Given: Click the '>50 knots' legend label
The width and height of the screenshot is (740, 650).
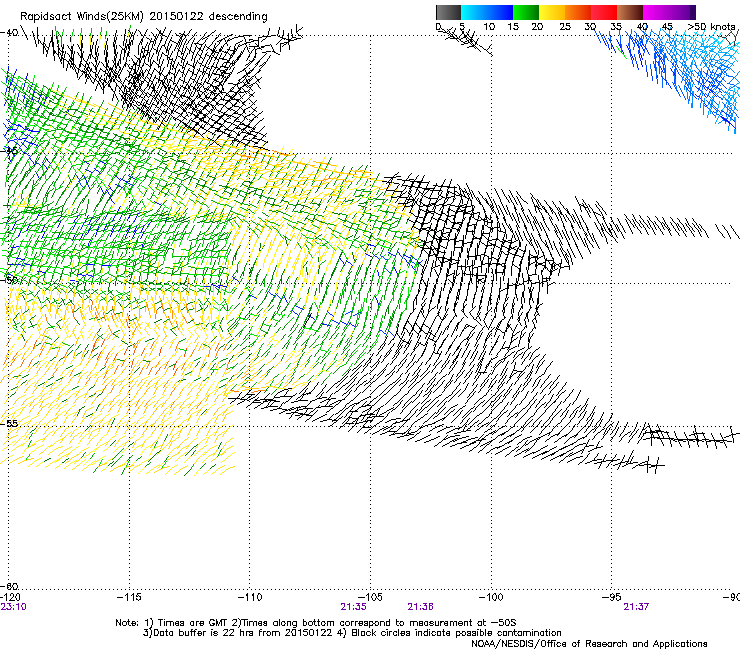Looking at the screenshot, I should (x=711, y=26).
